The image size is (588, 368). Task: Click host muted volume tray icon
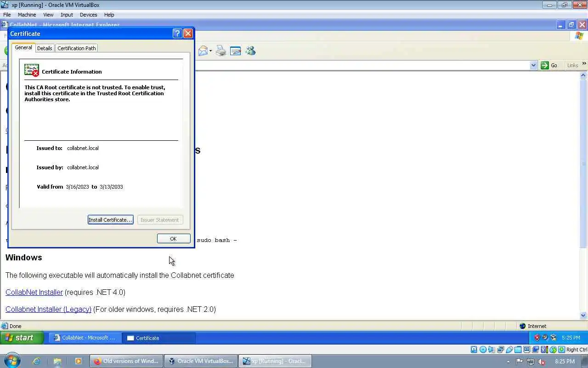point(542,362)
